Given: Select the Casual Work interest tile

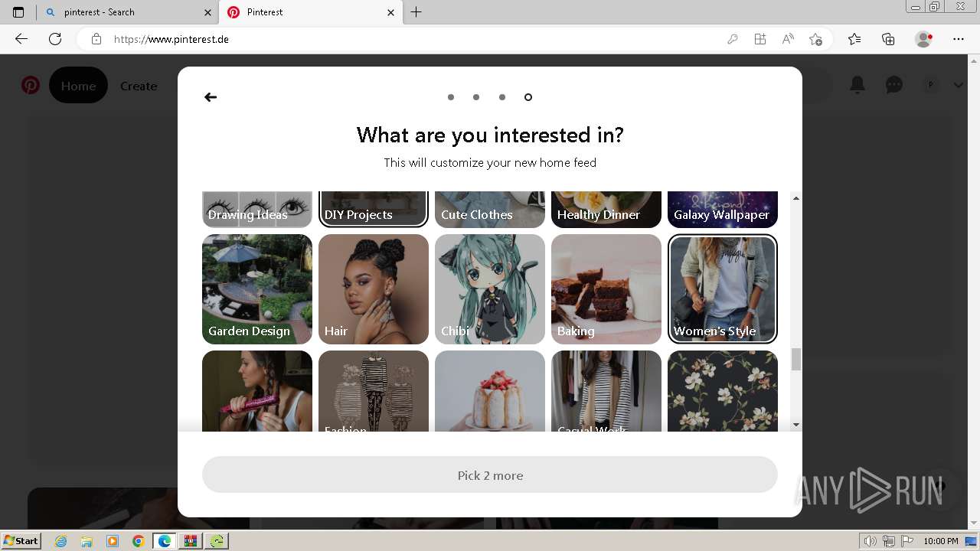Looking at the screenshot, I should pyautogui.click(x=606, y=391).
